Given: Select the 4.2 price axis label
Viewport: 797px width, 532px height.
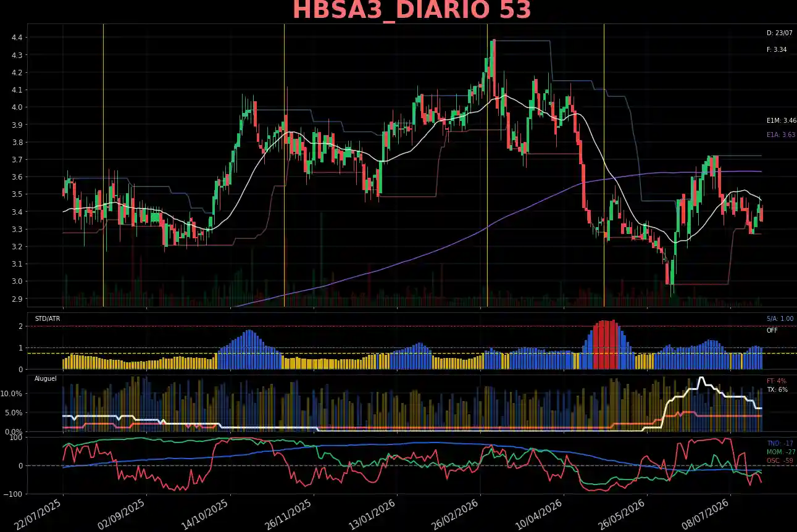Looking at the screenshot, I should point(17,73).
